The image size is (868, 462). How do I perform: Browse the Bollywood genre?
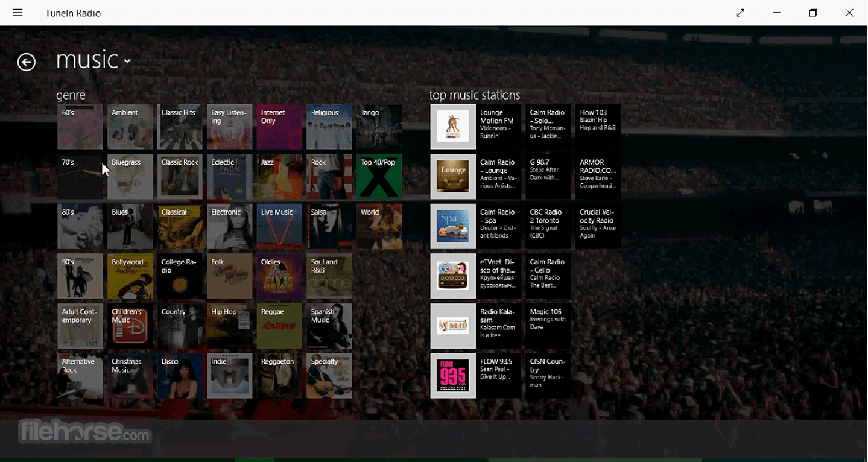point(130,276)
